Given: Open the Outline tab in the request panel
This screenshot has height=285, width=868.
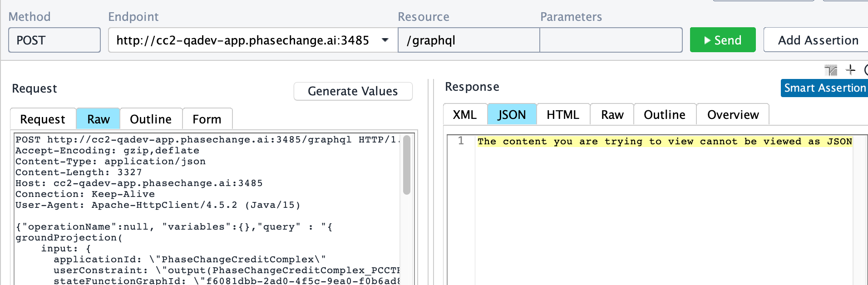Looking at the screenshot, I should tap(151, 119).
